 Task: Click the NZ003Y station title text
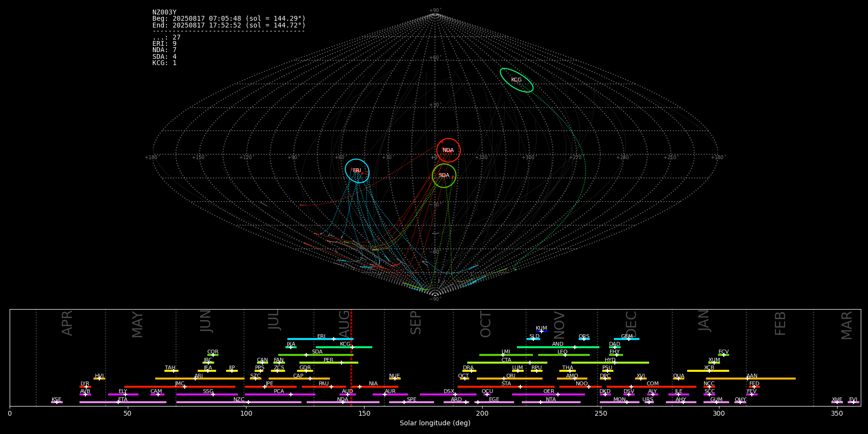(x=164, y=13)
